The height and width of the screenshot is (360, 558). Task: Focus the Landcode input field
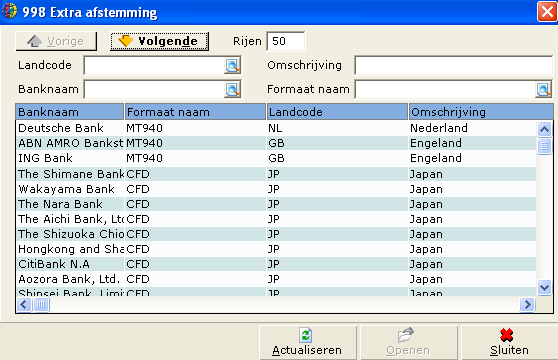(x=154, y=65)
